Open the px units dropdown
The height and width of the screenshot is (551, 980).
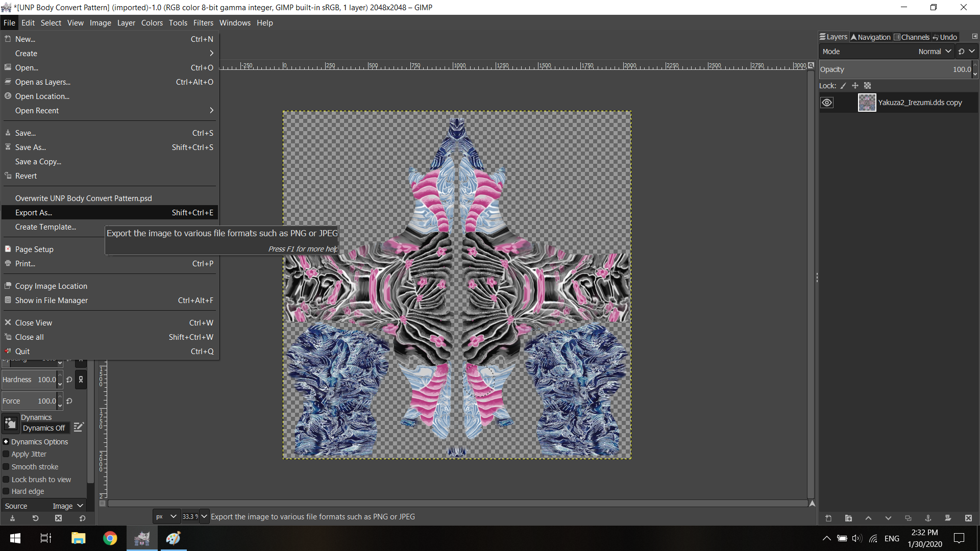[x=166, y=517]
